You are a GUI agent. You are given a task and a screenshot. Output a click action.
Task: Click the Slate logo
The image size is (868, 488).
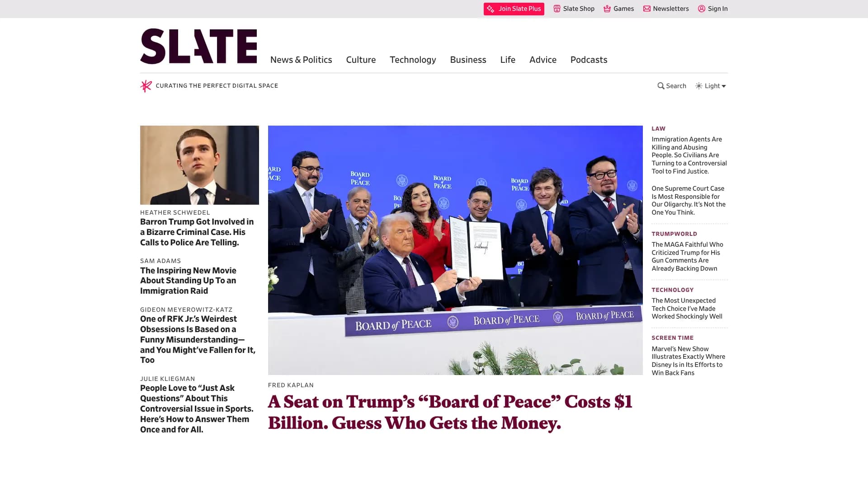pyautogui.click(x=198, y=46)
